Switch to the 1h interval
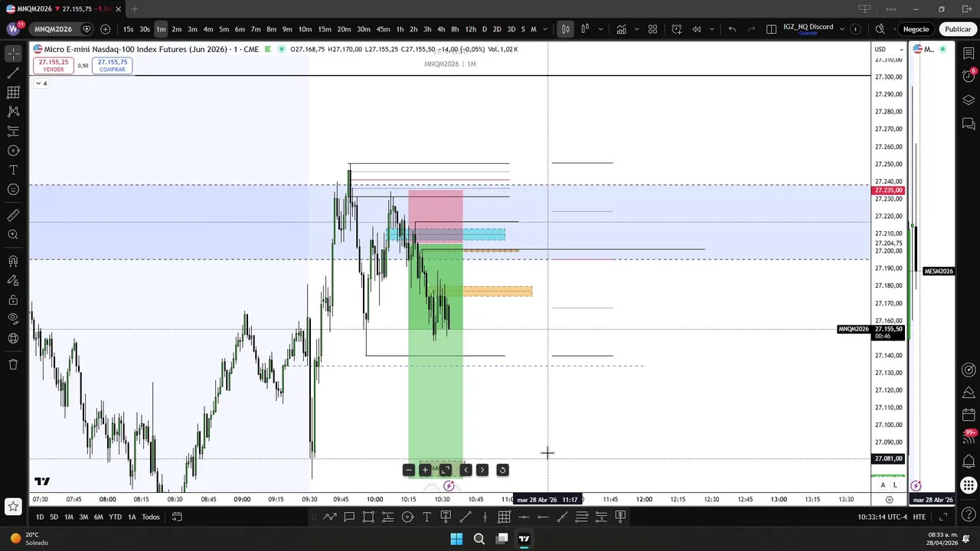Viewport: 980px width, 551px height. [x=400, y=29]
